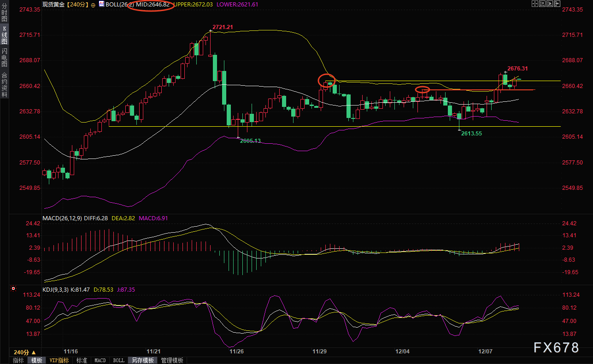The image size is (593, 364).
Task: Open the 闪电图 sidebar tab
Action: (x=4, y=57)
